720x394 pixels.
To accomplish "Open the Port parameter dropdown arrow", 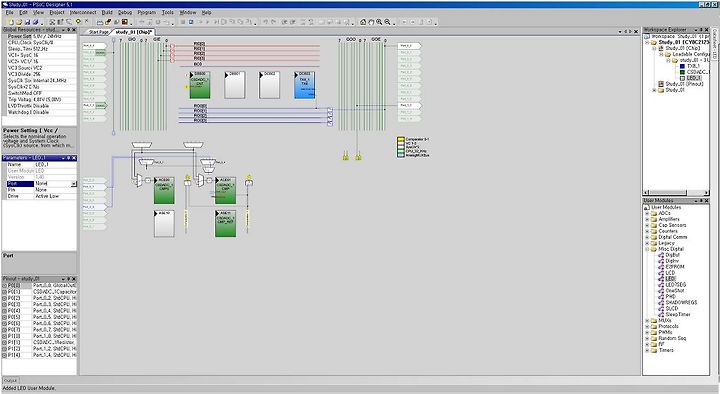I will point(74,184).
